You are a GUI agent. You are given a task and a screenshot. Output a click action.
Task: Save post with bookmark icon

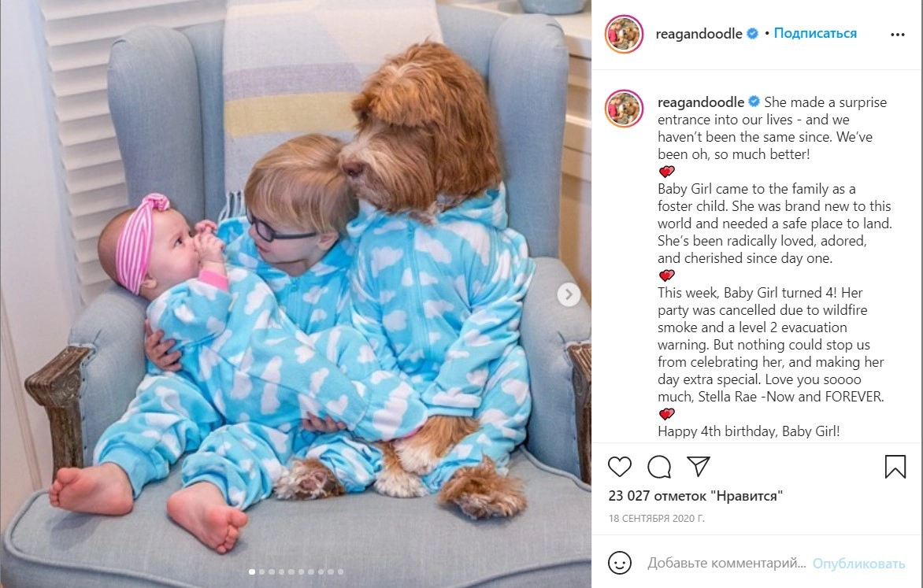895,467
